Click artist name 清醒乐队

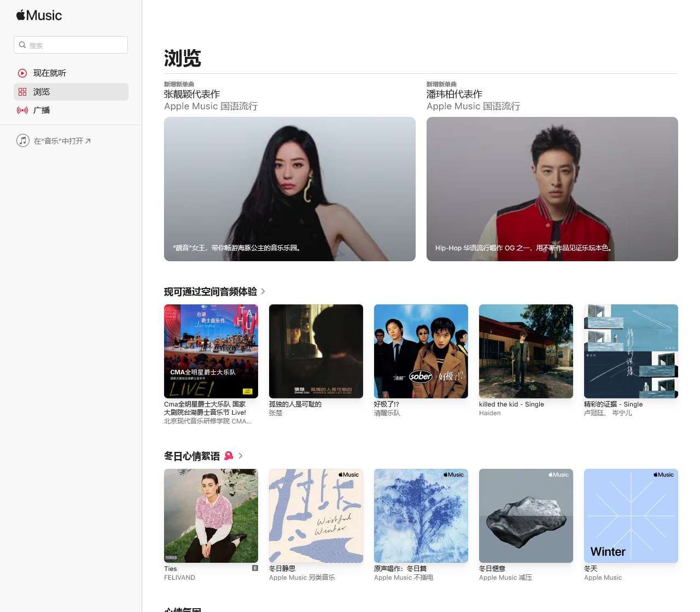[387, 413]
